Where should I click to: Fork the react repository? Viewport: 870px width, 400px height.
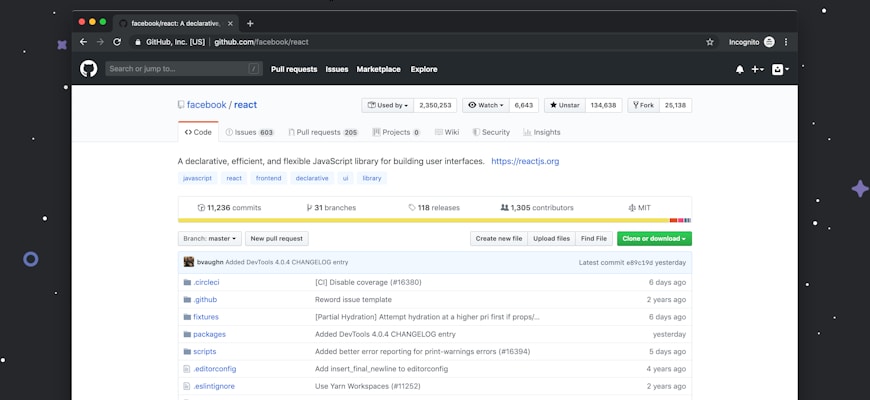tap(644, 105)
